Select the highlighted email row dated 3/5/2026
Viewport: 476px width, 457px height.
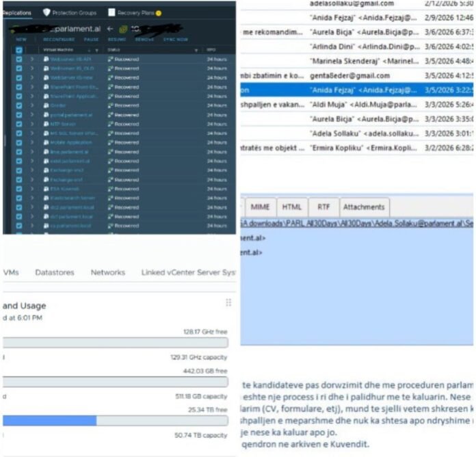pyautogui.click(x=356, y=90)
